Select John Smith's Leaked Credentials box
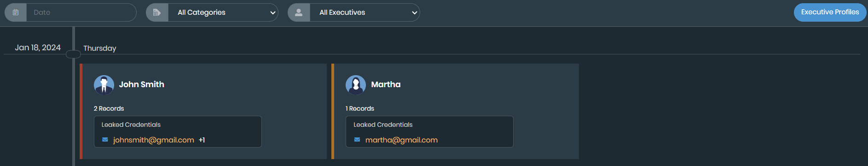868x166 pixels. pos(178,131)
